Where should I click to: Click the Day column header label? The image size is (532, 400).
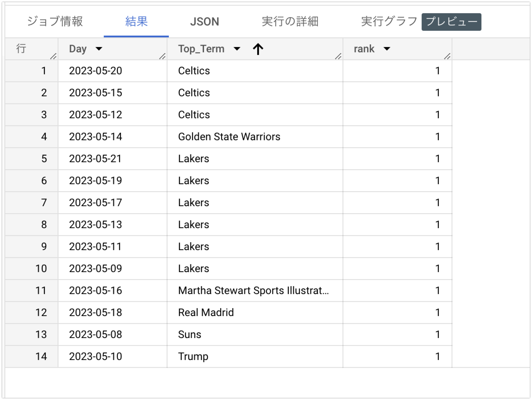(78, 49)
